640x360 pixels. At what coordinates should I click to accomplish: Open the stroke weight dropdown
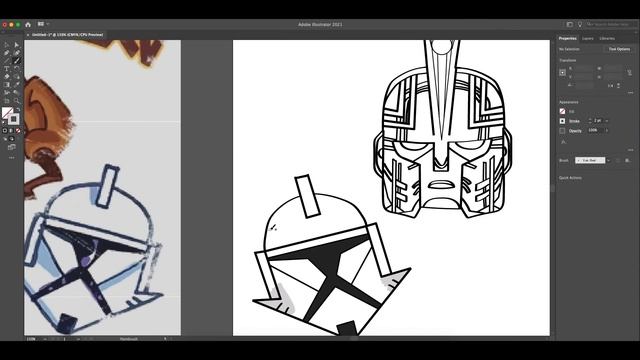(x=607, y=121)
